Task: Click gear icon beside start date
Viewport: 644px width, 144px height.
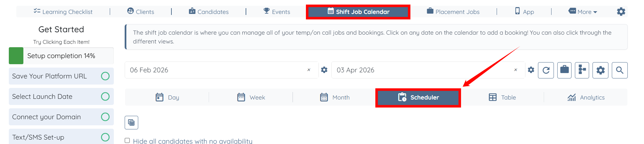Action: click(x=324, y=70)
